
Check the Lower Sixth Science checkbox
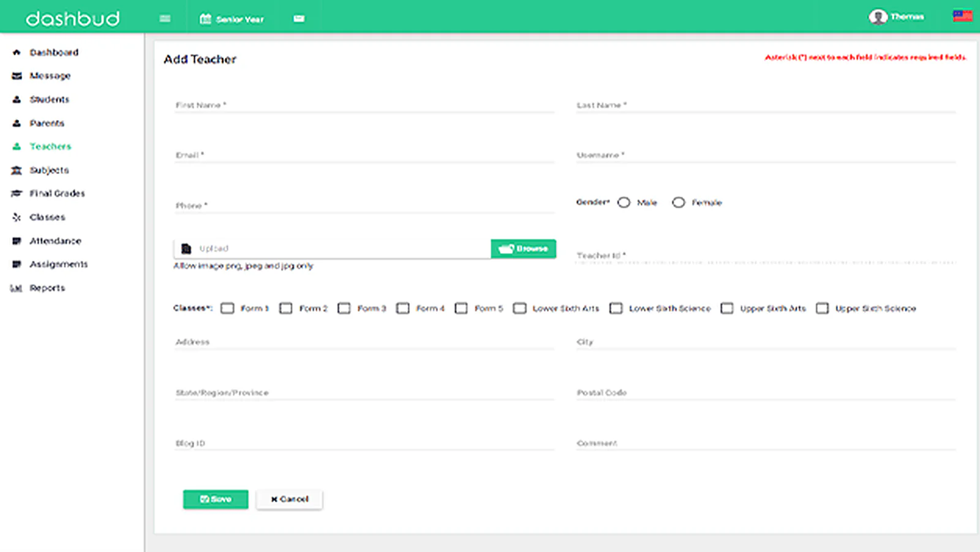click(x=616, y=308)
